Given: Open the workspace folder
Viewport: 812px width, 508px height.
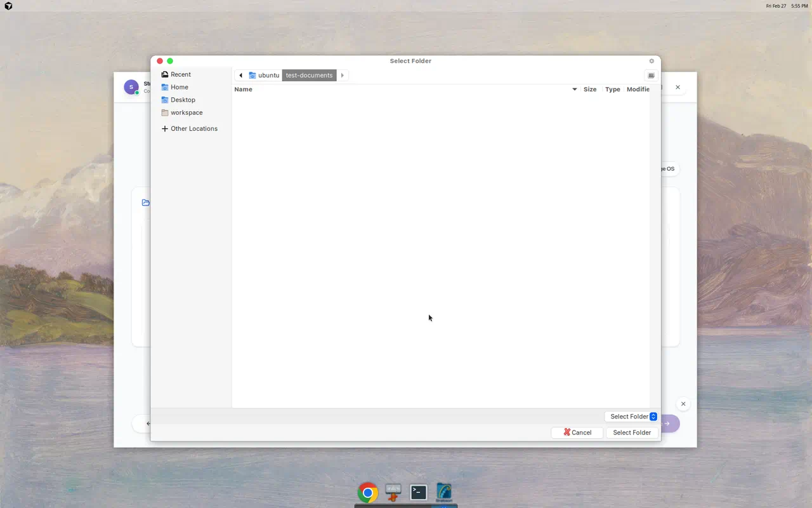Looking at the screenshot, I should tap(186, 112).
